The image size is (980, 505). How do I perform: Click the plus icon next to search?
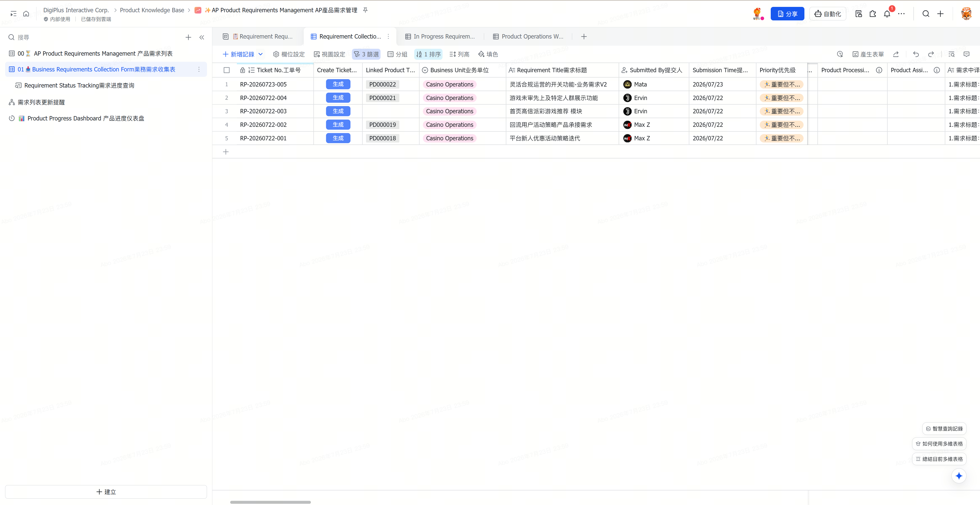pos(940,14)
